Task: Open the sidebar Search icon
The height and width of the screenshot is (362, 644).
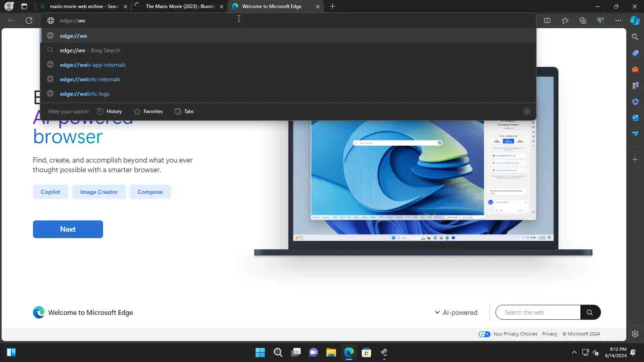Action: click(635, 37)
